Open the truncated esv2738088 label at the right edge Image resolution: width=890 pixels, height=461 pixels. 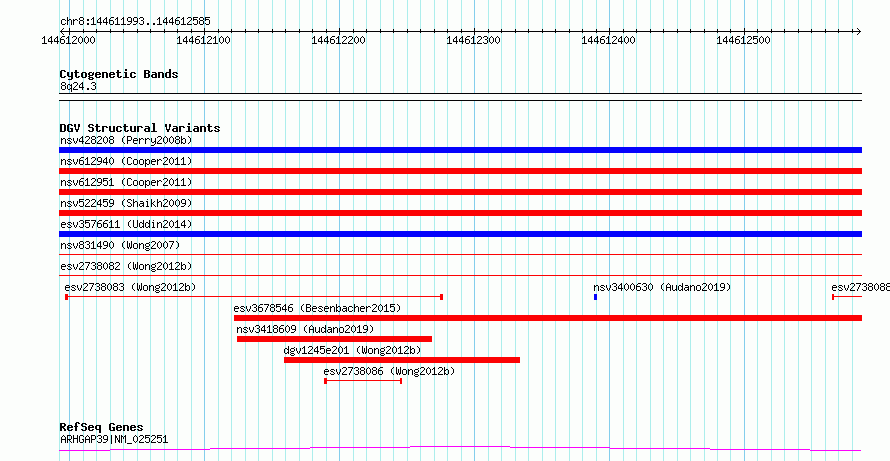(x=860, y=287)
